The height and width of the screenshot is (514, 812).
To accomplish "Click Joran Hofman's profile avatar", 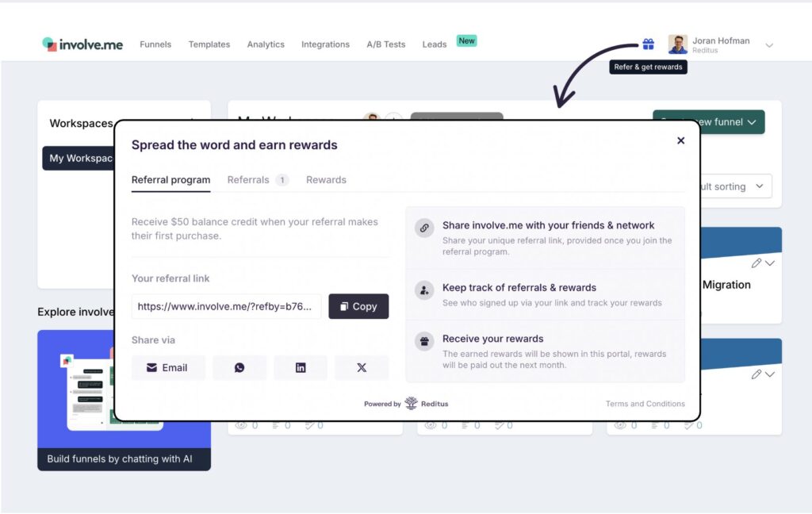I will point(677,44).
